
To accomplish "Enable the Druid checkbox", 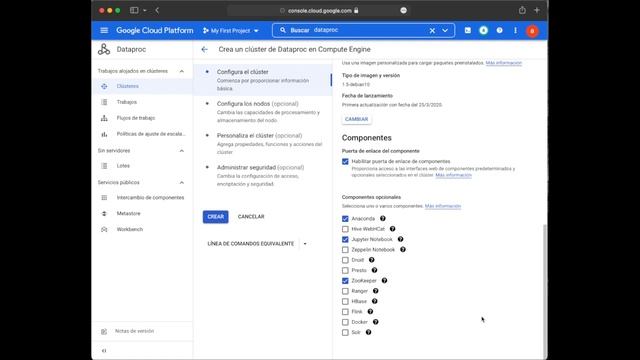I will (345, 260).
